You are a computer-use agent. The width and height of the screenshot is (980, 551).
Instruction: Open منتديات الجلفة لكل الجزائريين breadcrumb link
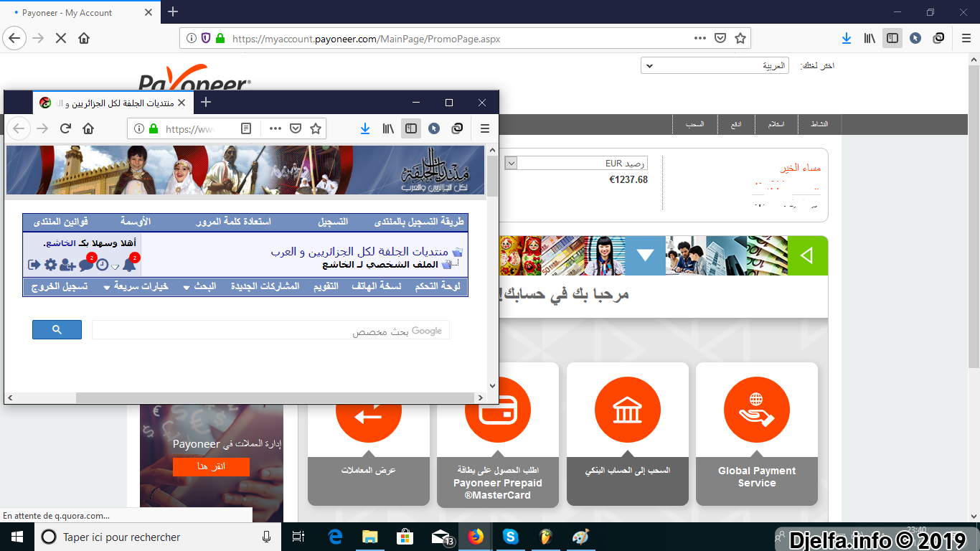coord(359,252)
